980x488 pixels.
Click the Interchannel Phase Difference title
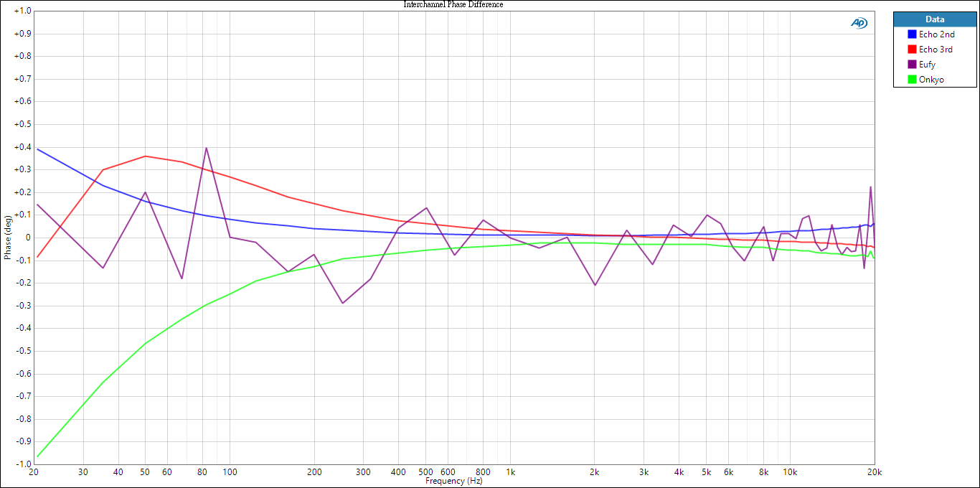click(x=453, y=4)
